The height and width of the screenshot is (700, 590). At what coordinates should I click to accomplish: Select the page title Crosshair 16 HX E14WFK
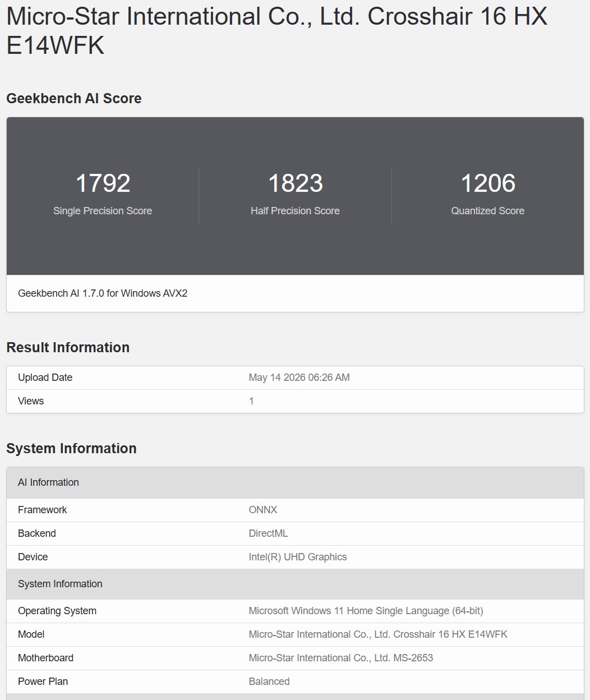[x=276, y=31]
